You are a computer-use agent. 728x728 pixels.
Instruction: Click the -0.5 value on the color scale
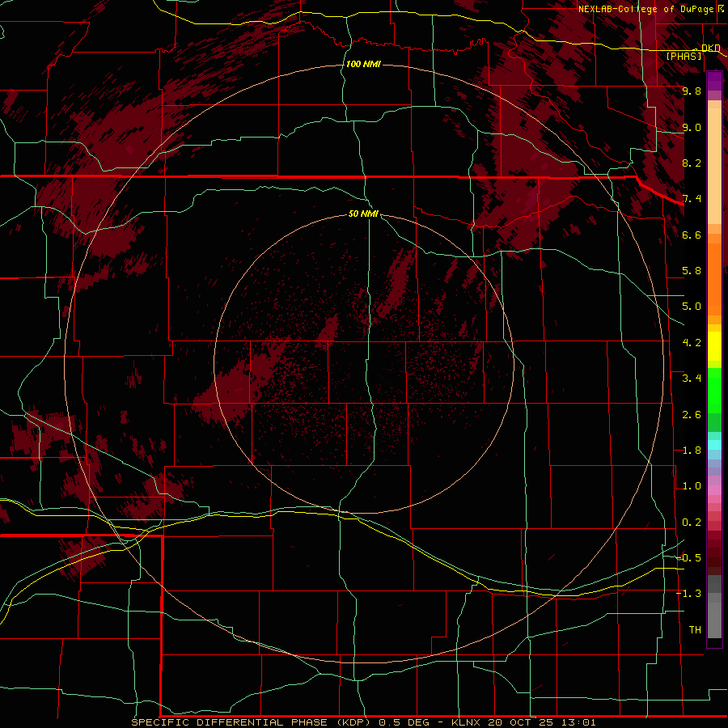pyautogui.click(x=688, y=558)
